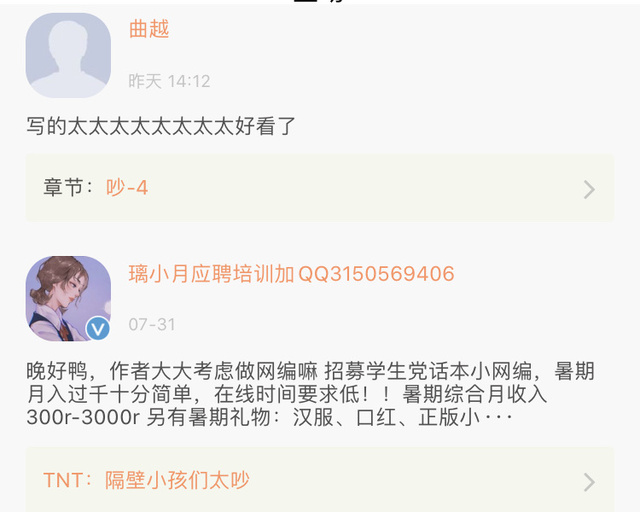Expand the chevron in TNT book row

[589, 482]
